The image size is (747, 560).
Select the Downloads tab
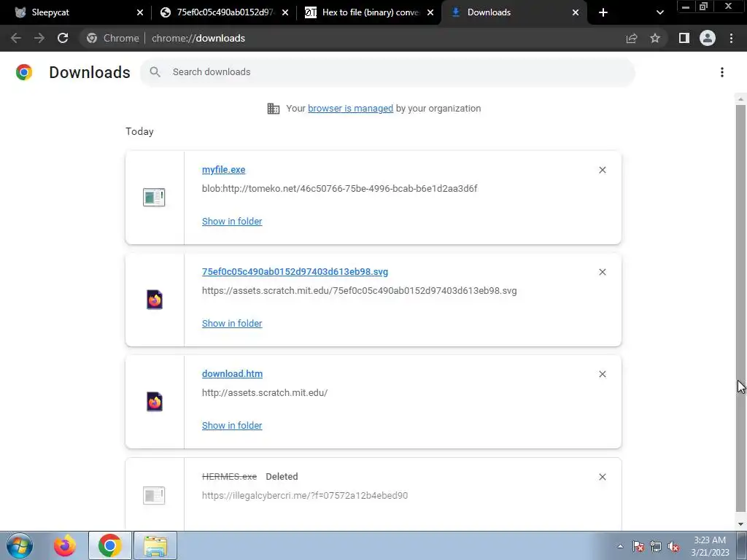coord(514,12)
